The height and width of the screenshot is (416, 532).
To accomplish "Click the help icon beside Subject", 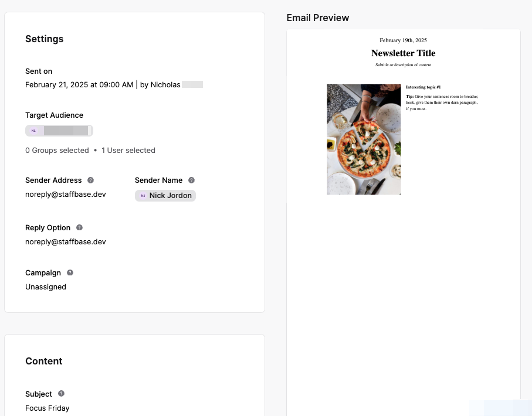I will point(61,394).
